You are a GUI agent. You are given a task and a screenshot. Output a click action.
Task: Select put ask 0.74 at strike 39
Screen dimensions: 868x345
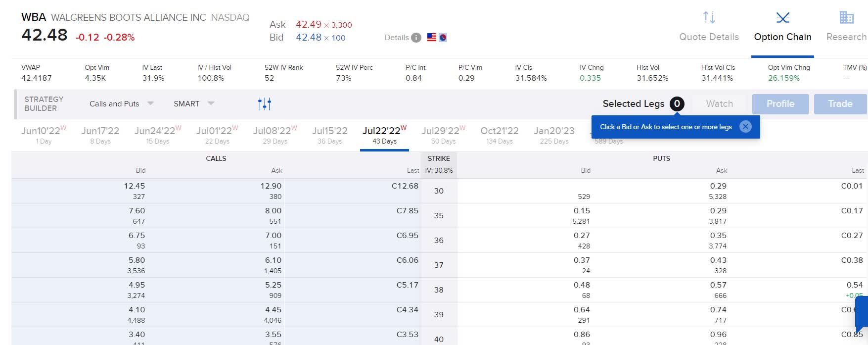[x=718, y=310]
